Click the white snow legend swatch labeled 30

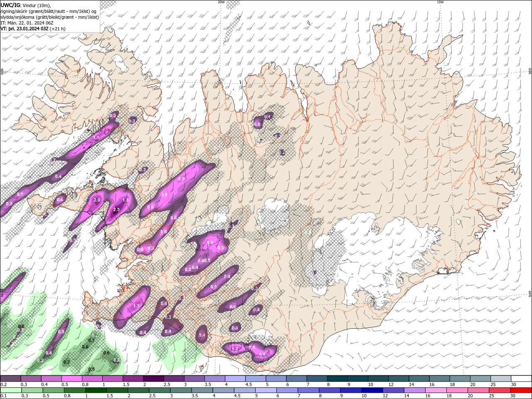tap(521, 378)
